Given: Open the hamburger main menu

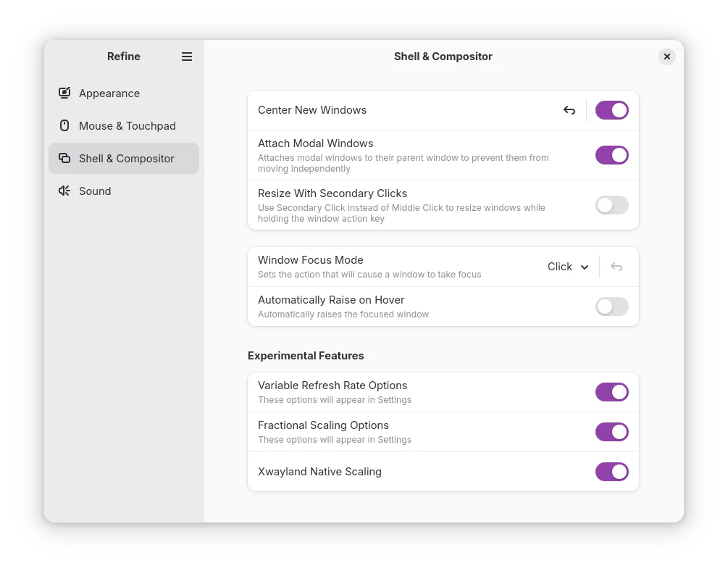Looking at the screenshot, I should click(187, 57).
